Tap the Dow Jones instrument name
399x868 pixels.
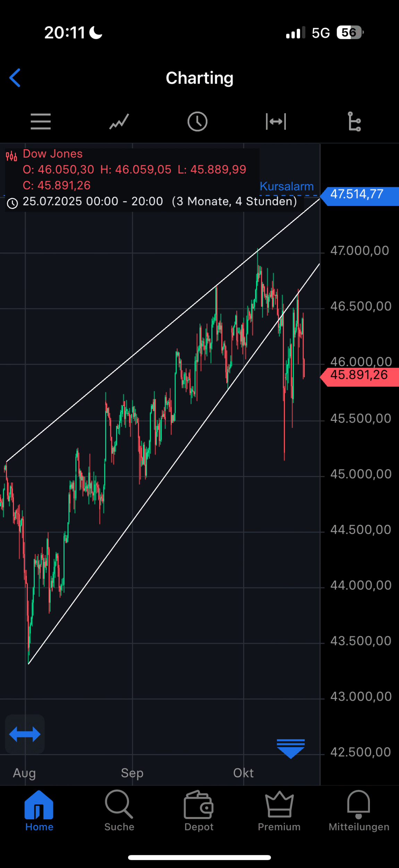point(53,154)
